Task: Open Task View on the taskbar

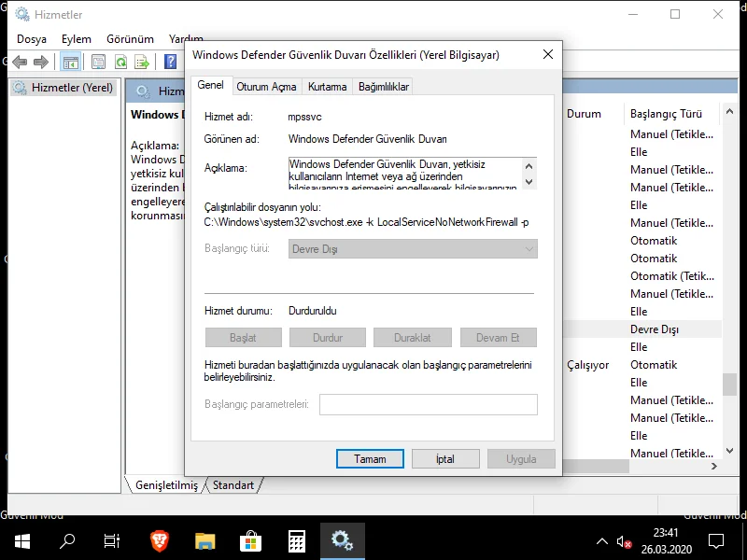Action: click(x=112, y=541)
